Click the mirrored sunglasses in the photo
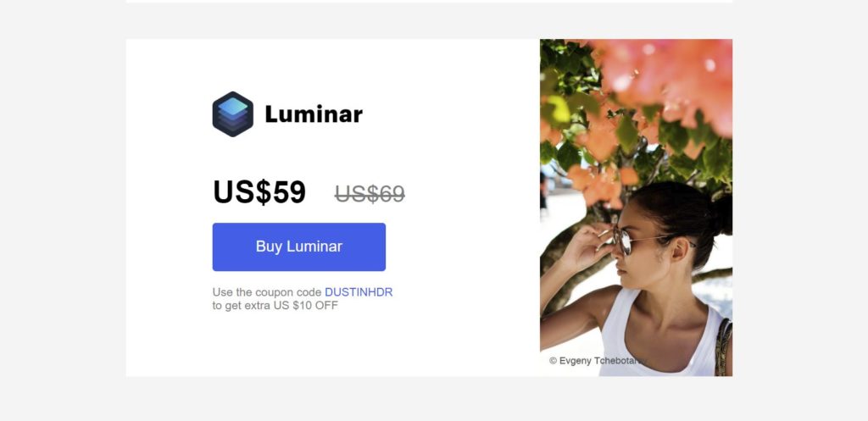 pyautogui.click(x=623, y=241)
